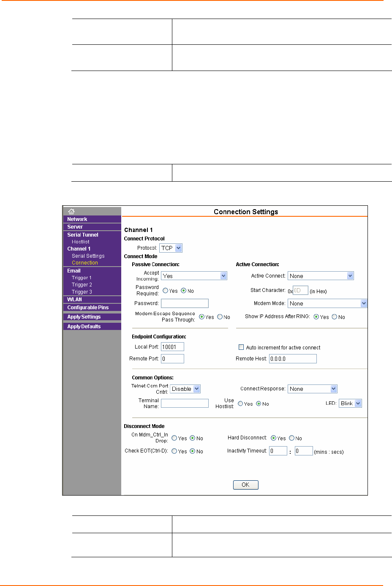Screen dimensions: 392x586
Task: Open the Server menu item
Action: (x=75, y=227)
